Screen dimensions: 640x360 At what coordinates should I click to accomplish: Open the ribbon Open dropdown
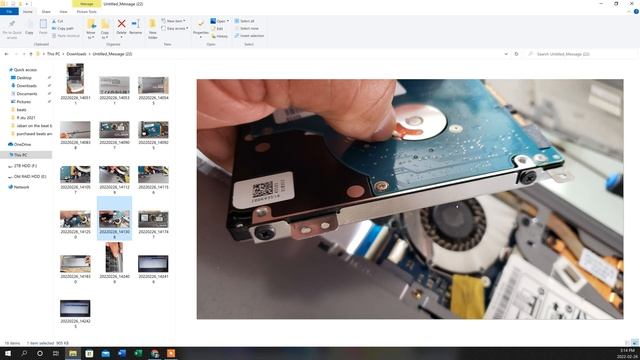coord(220,21)
